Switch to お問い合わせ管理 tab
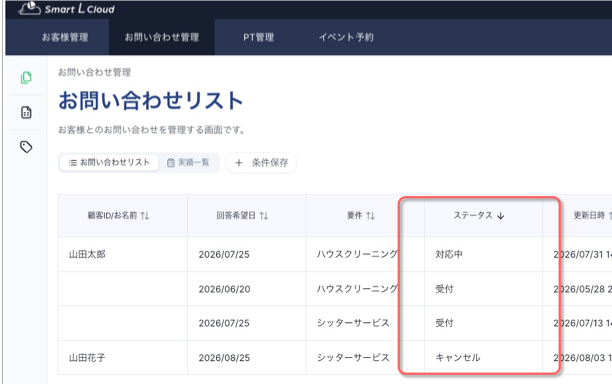 tap(162, 37)
